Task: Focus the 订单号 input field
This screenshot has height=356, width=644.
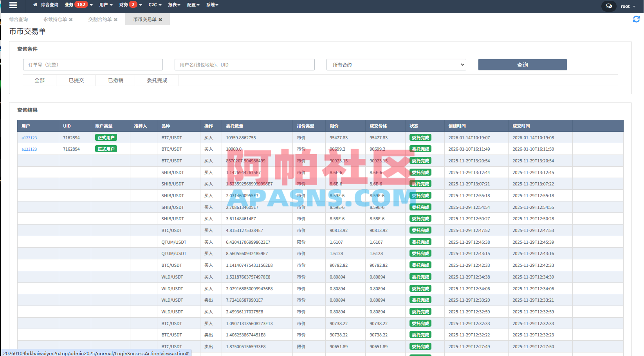Action: [x=93, y=65]
